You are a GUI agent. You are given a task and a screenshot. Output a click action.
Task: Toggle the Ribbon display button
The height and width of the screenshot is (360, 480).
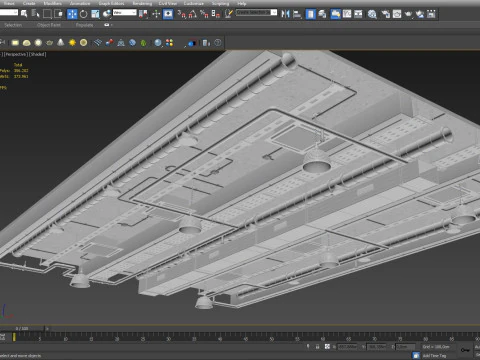coord(335,14)
